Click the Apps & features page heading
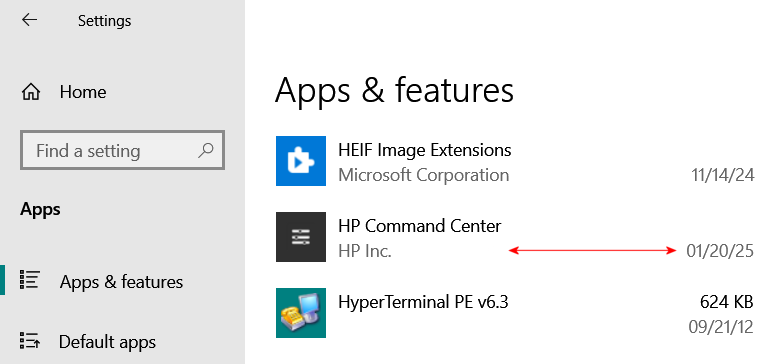This screenshot has width=764, height=364. (x=394, y=91)
